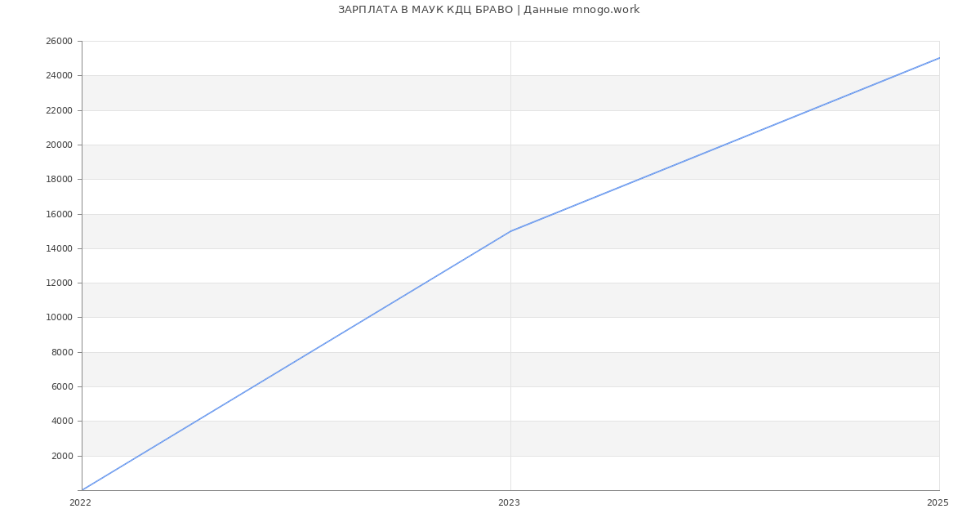The width and height of the screenshot is (980, 531).
Task: Click the 24000 y-axis label
Action: (59, 76)
